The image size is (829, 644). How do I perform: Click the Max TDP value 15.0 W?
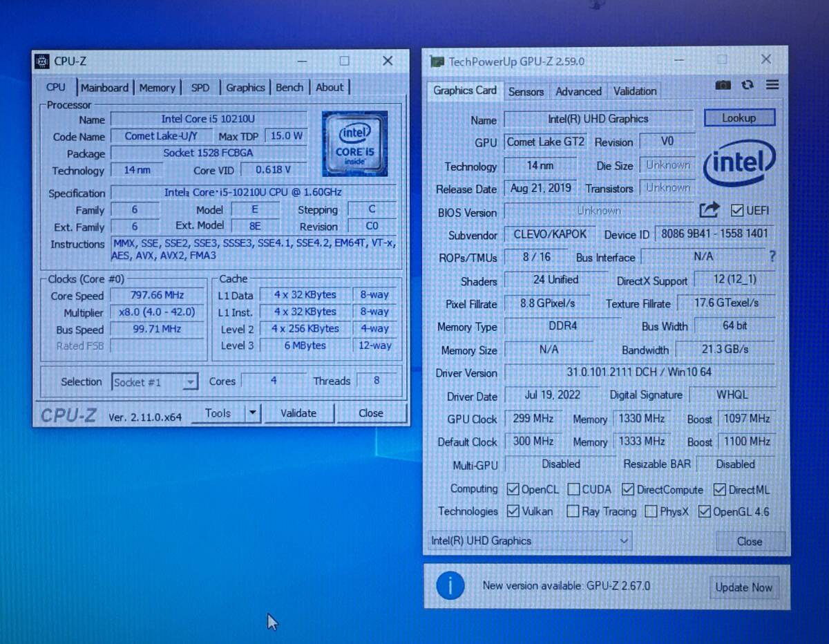point(286,136)
